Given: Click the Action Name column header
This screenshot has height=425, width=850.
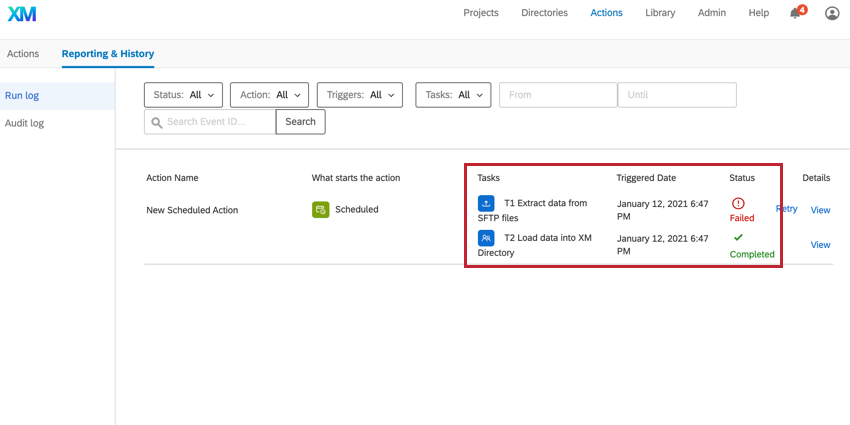Looking at the screenshot, I should pos(172,178).
